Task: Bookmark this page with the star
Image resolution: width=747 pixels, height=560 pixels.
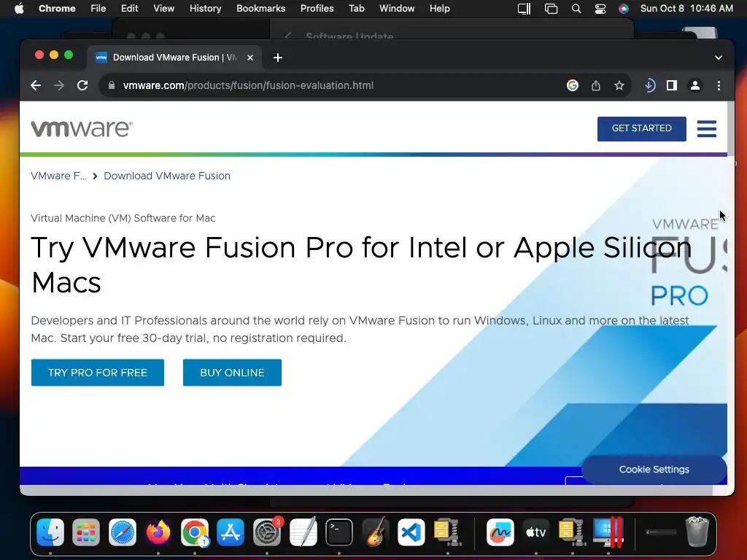Action: pyautogui.click(x=619, y=86)
